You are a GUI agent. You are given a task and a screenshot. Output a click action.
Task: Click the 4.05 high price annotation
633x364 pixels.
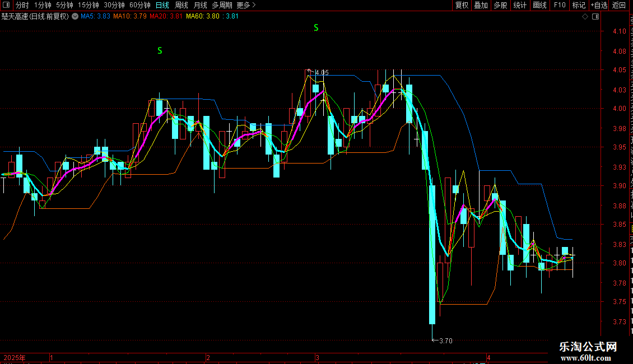[322, 73]
